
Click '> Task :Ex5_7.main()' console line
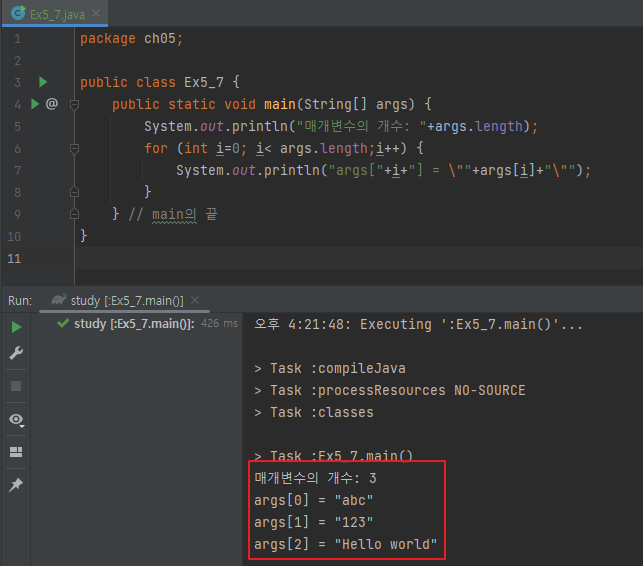coord(333,455)
